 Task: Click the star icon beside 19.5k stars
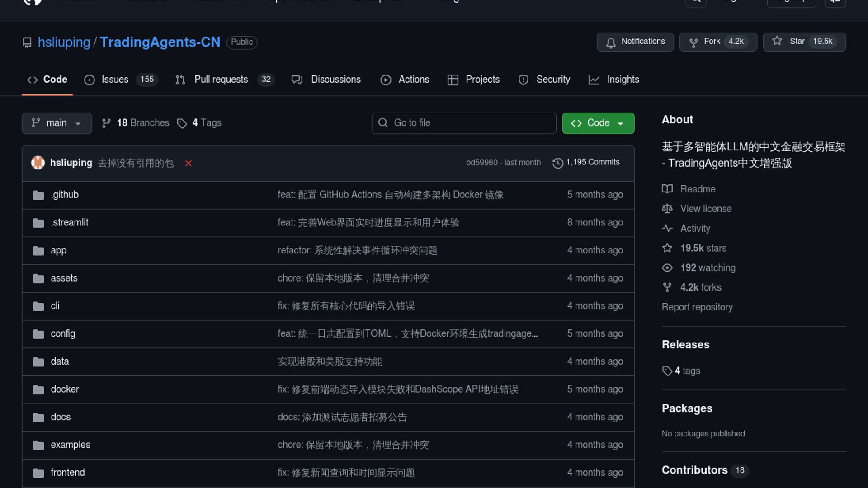pyautogui.click(x=667, y=248)
